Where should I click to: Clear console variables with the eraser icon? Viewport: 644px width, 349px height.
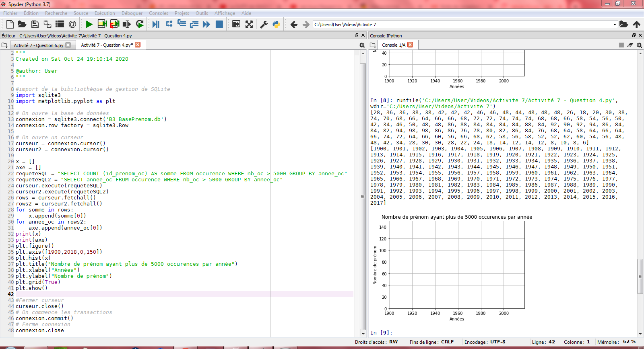(x=630, y=45)
